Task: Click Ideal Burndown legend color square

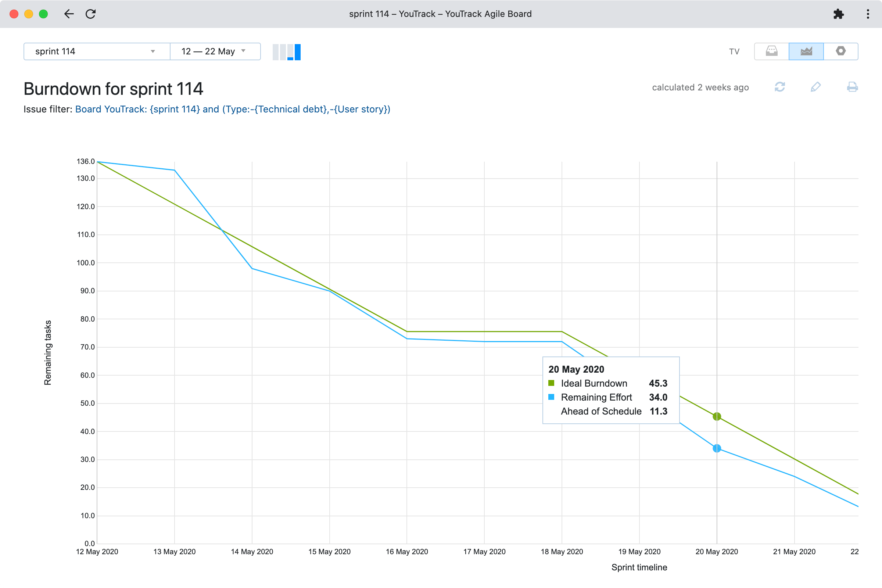Action: [x=551, y=383]
